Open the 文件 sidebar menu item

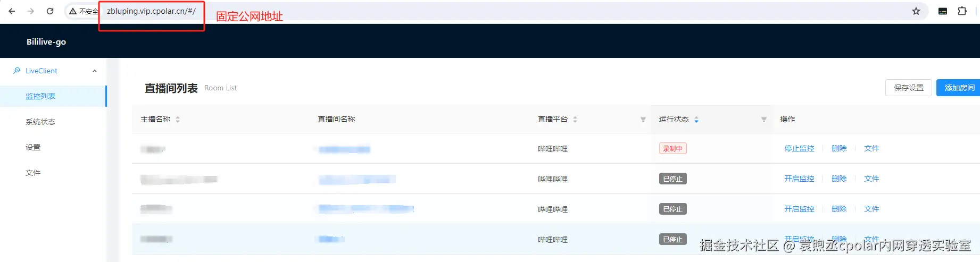[x=53, y=173]
